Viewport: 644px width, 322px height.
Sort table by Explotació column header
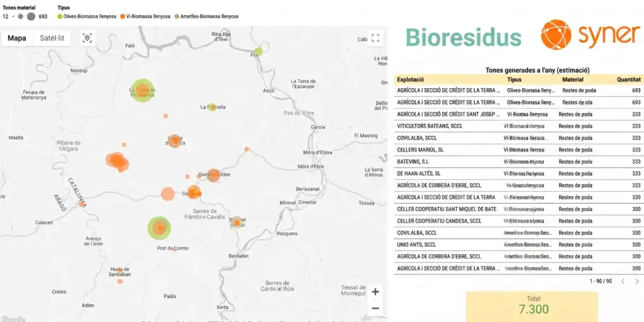point(410,80)
